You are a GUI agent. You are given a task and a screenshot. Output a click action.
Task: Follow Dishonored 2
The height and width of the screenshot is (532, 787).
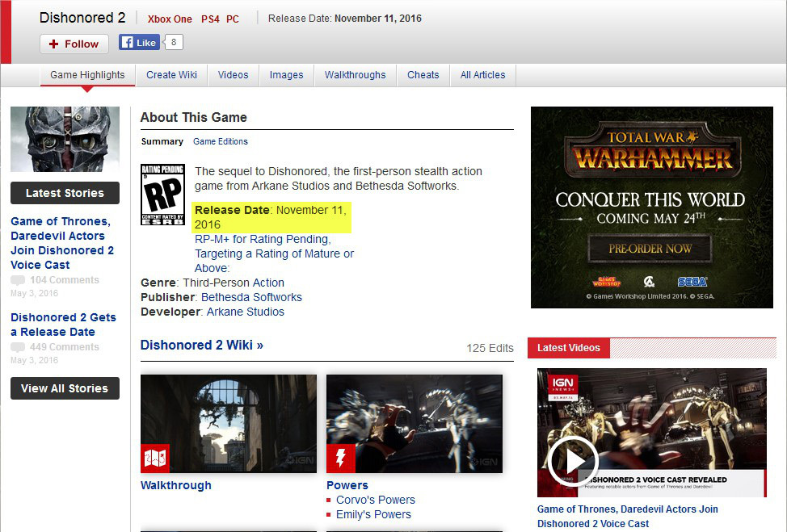click(x=74, y=44)
